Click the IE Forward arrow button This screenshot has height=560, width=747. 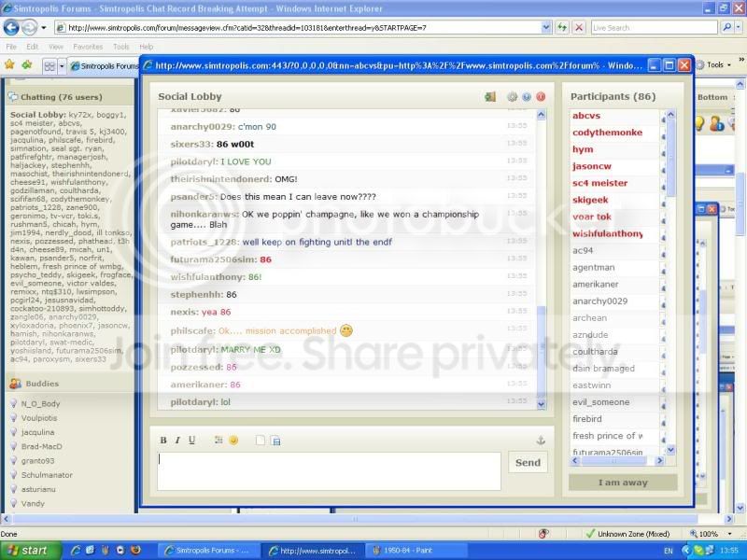click(x=29, y=28)
